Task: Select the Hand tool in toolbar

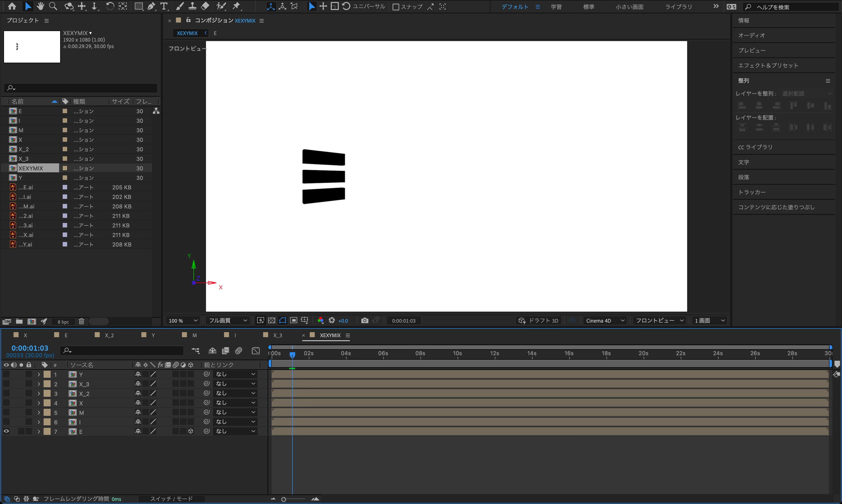Action: (x=40, y=6)
